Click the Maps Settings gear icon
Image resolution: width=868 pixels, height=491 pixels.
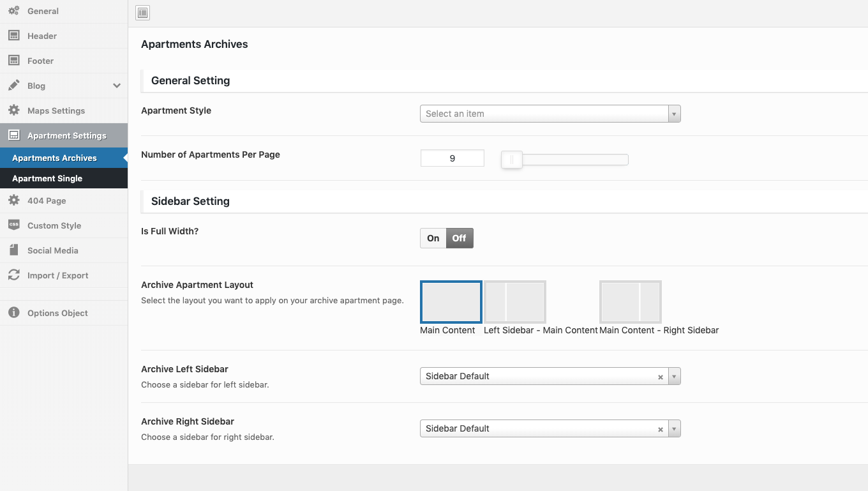[x=13, y=110]
